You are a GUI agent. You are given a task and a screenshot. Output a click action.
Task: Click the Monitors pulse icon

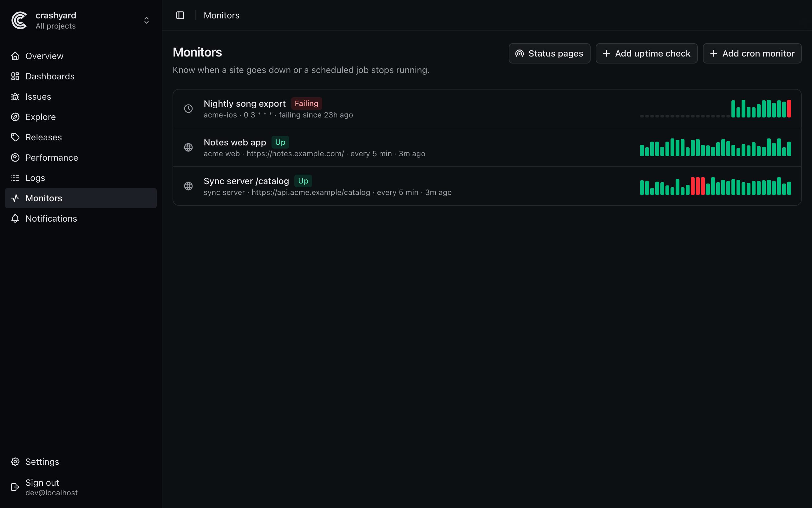tap(15, 198)
